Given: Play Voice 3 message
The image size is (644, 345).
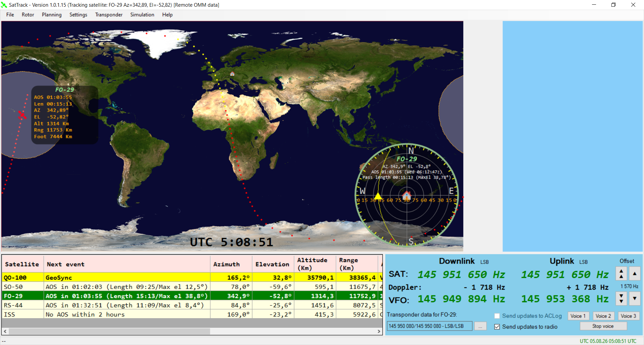Looking at the screenshot, I should point(628,316).
